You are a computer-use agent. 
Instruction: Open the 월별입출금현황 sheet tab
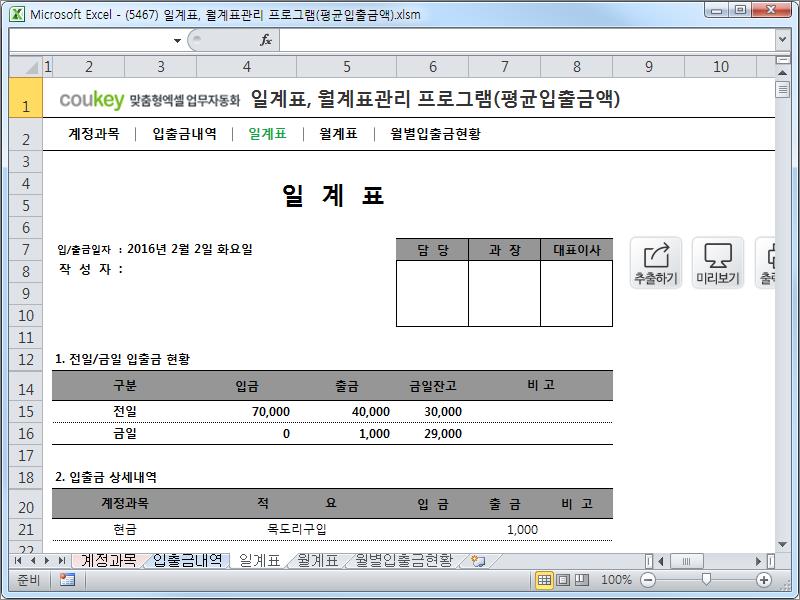tap(404, 561)
